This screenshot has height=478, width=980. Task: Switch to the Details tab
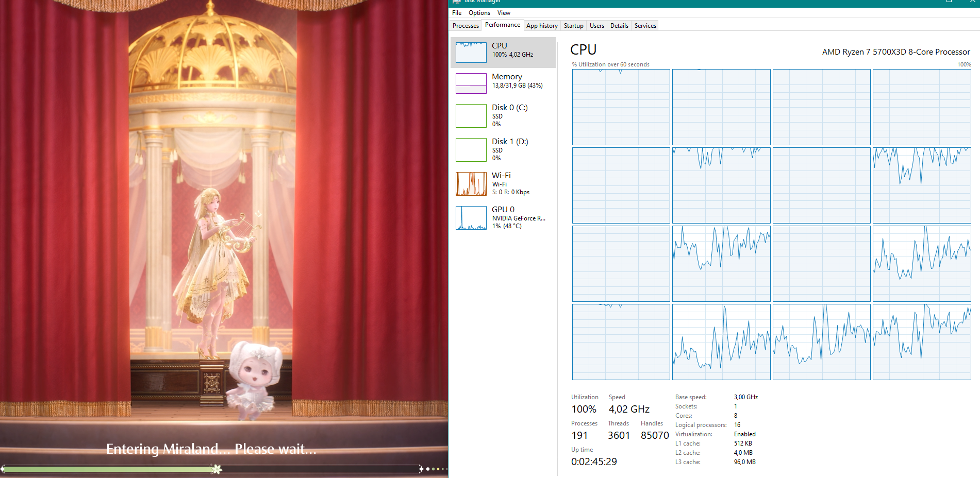pos(619,26)
